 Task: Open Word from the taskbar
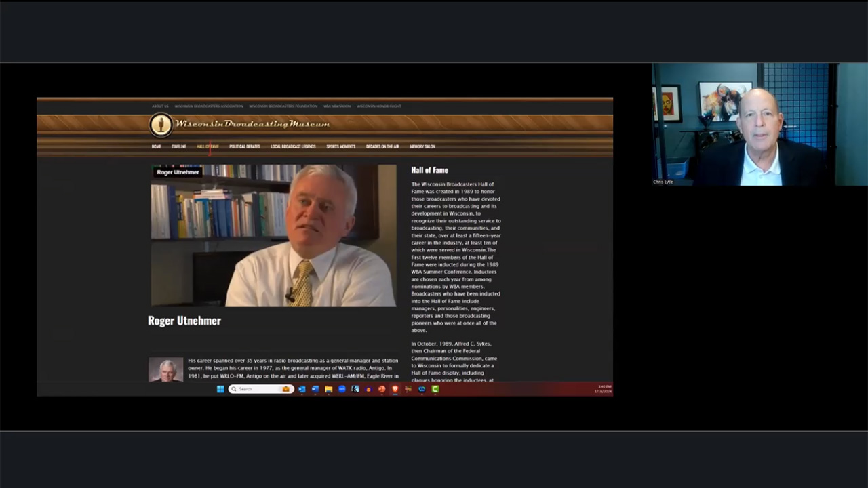click(315, 389)
